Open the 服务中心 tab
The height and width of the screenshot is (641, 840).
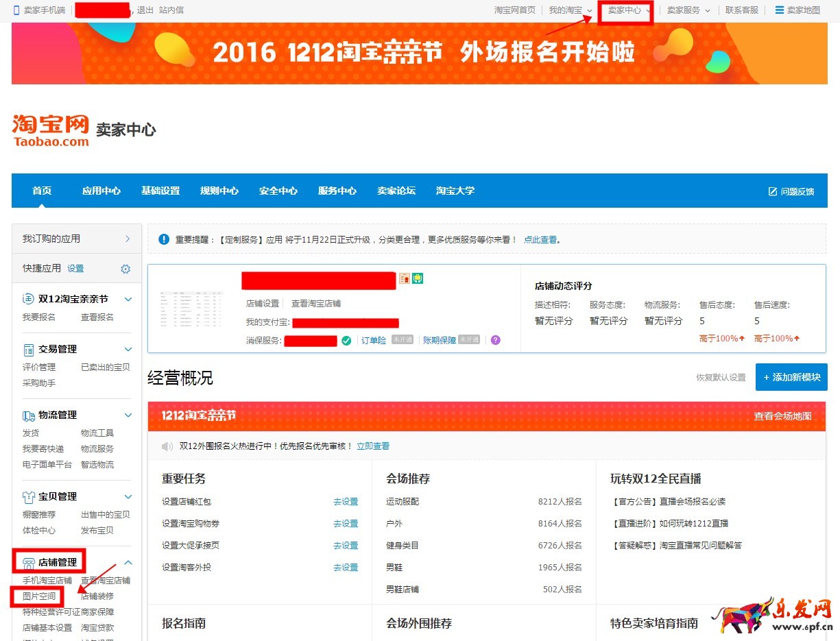pos(337,191)
